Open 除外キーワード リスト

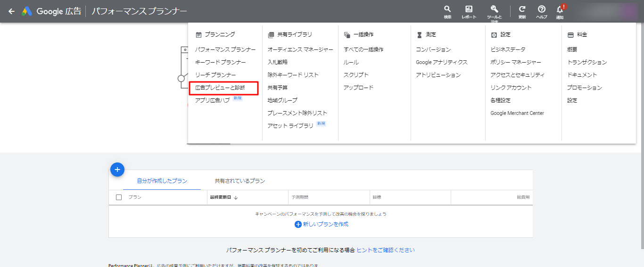(293, 75)
